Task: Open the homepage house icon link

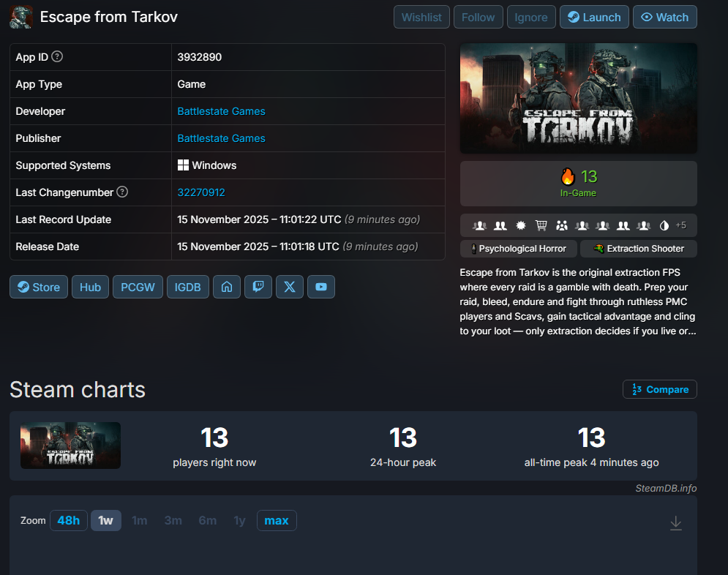Action: click(227, 287)
